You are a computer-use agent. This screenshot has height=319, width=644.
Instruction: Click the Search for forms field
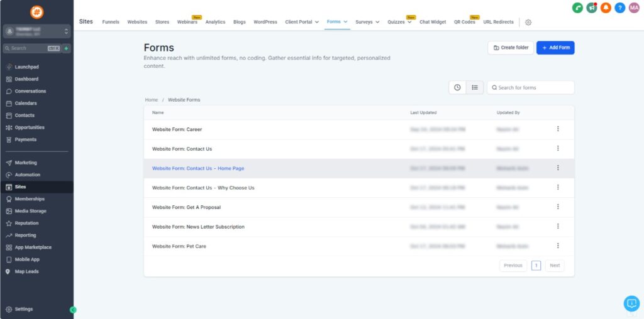coord(533,87)
